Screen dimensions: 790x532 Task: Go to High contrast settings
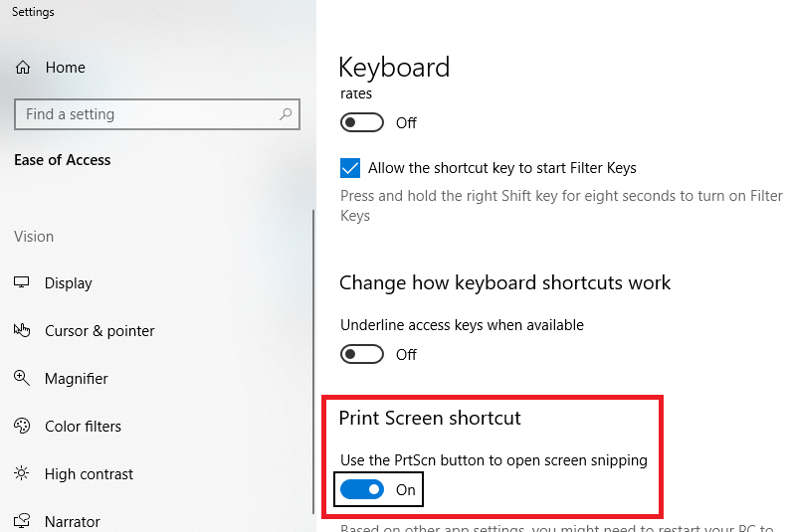[89, 474]
